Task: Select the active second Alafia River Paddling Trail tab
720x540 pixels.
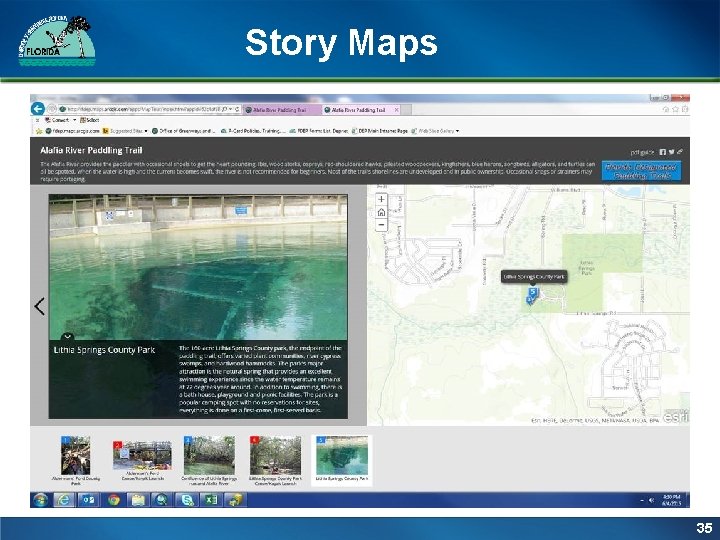Action: click(358, 110)
